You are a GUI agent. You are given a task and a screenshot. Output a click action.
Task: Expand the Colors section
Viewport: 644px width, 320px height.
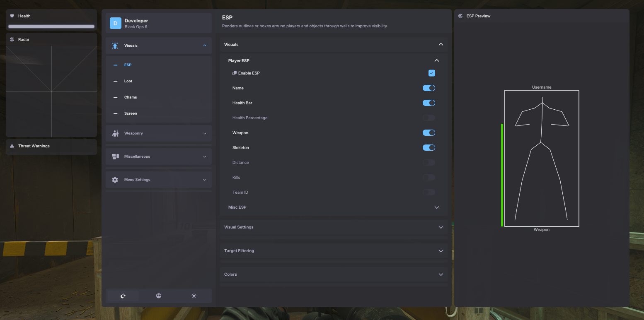point(441,274)
